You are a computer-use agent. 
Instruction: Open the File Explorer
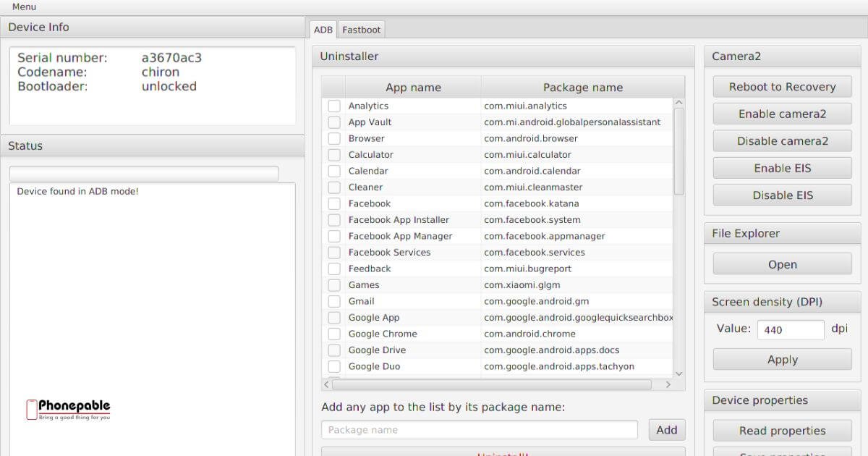coord(782,264)
